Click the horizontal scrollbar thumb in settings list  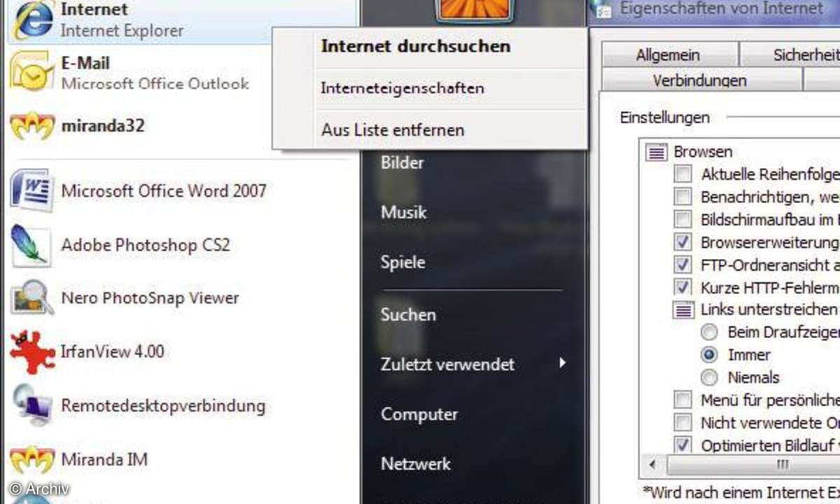pos(753,464)
